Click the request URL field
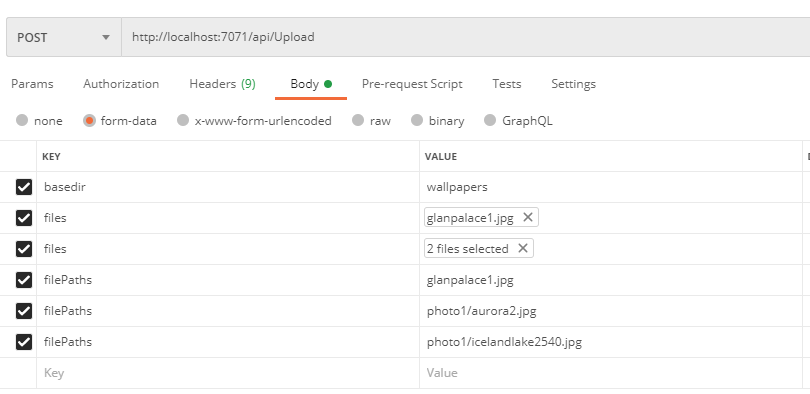810x394 pixels. pyautogui.click(x=465, y=37)
